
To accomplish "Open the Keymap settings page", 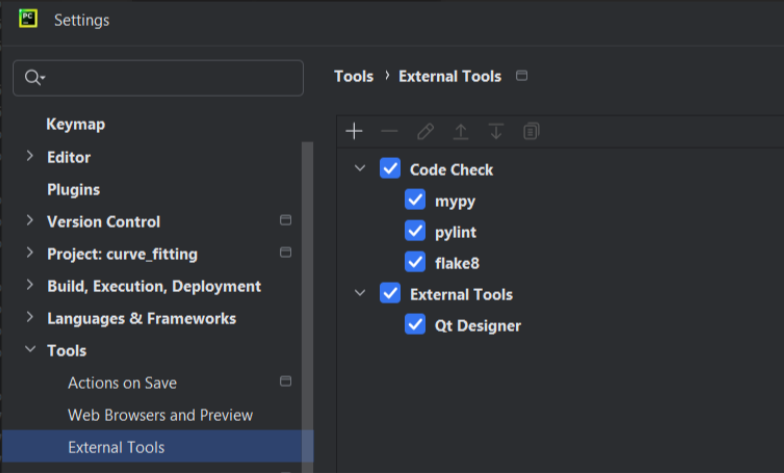I will [76, 124].
